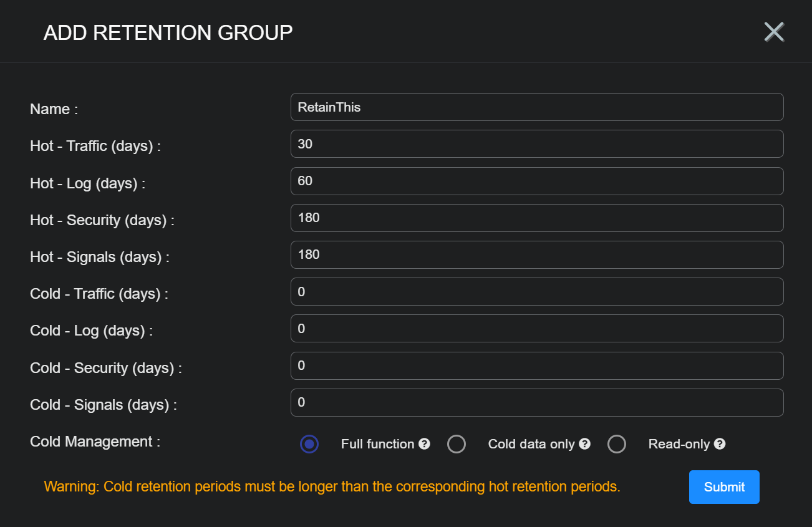Click help icon next to Read-only
This screenshot has height=527, width=812.
pos(720,444)
